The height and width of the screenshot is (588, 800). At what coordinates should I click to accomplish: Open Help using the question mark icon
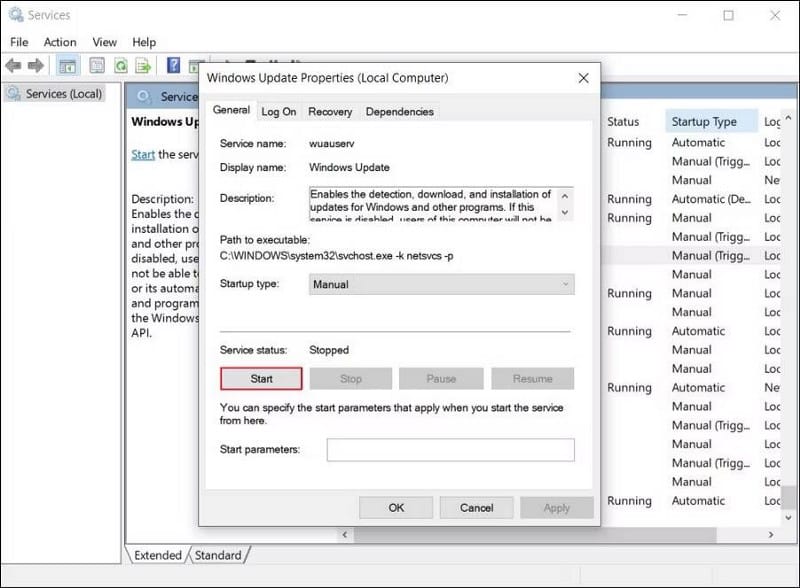click(172, 65)
